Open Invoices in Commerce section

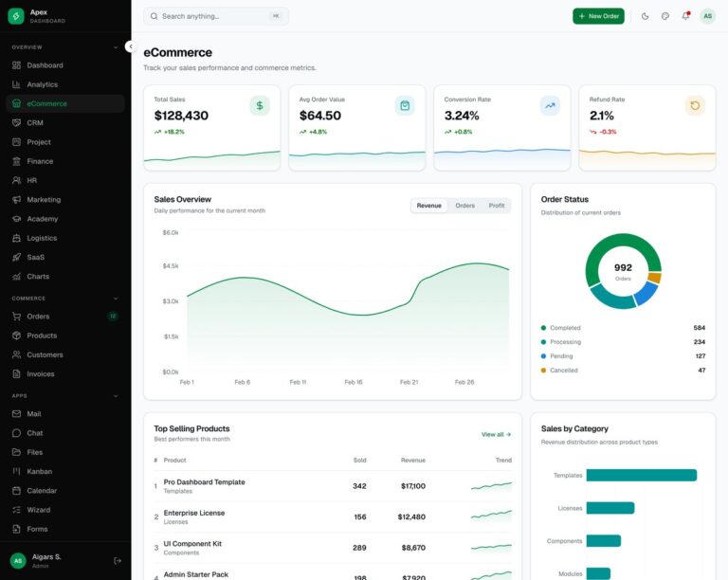pos(65,374)
